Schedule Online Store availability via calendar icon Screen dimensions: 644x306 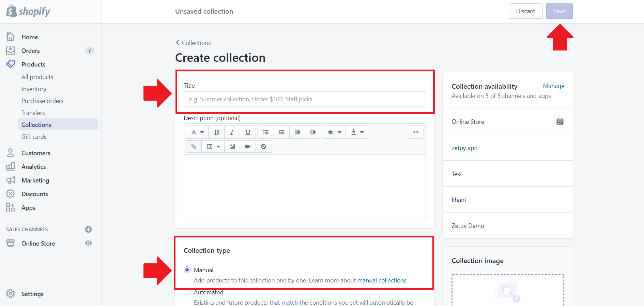560,121
